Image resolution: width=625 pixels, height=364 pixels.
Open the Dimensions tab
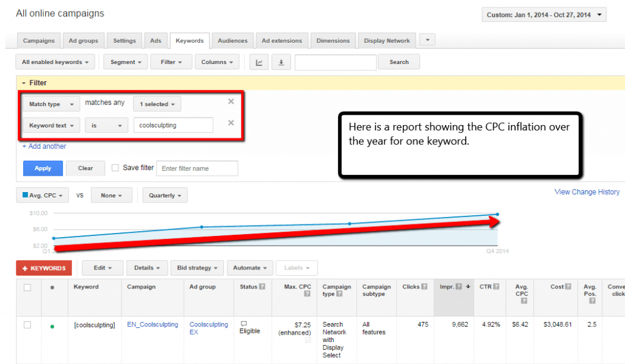click(x=333, y=41)
